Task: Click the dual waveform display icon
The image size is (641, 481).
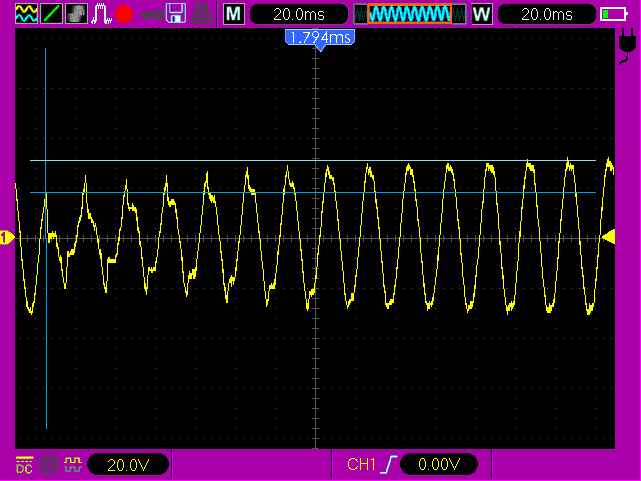Action: (25, 14)
